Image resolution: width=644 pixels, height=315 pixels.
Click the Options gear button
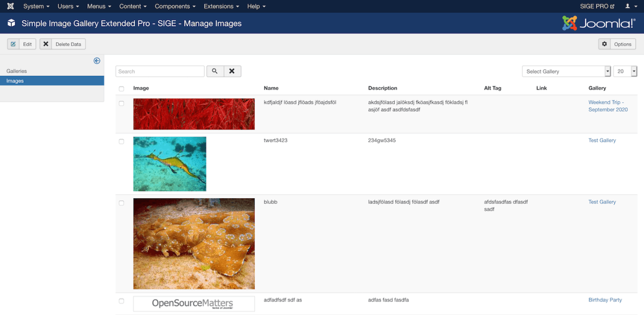617,44
